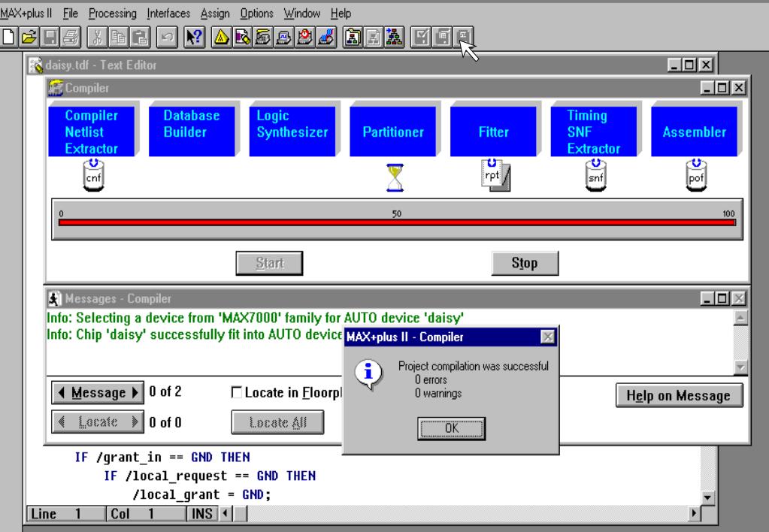Click the Save and Check toolbar icon

(421, 38)
